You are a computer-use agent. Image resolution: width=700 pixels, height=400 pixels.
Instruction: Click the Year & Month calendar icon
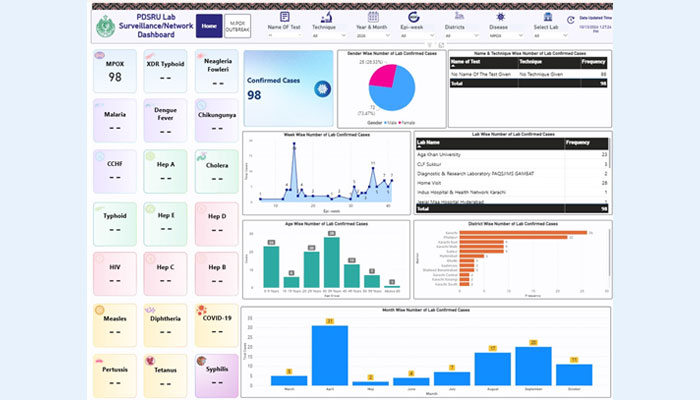coord(373,17)
